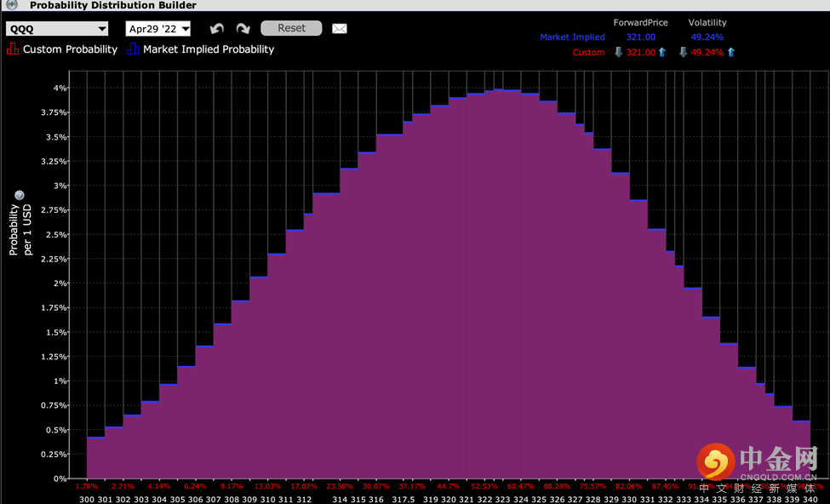Click the 317.5 price label on x-axis
This screenshot has width=830, height=504.
point(404,500)
